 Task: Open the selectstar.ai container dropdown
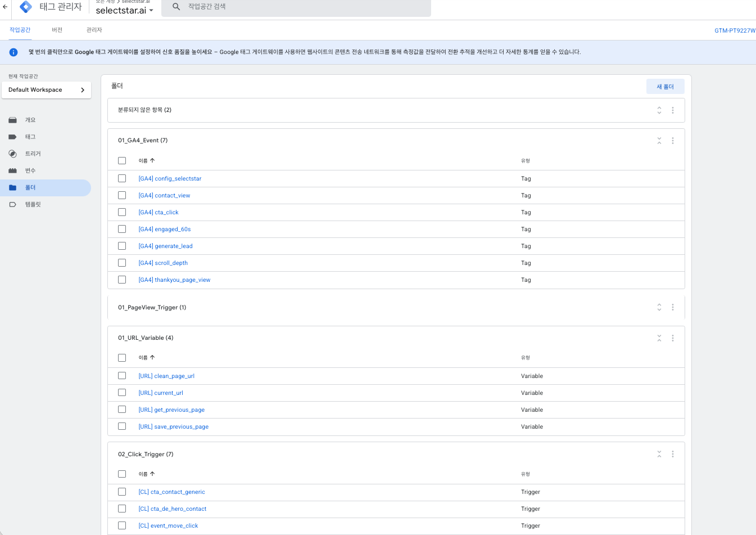point(124,11)
